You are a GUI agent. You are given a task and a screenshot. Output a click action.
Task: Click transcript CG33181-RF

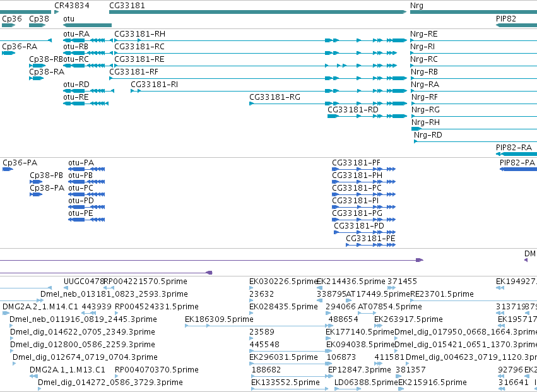258,78
